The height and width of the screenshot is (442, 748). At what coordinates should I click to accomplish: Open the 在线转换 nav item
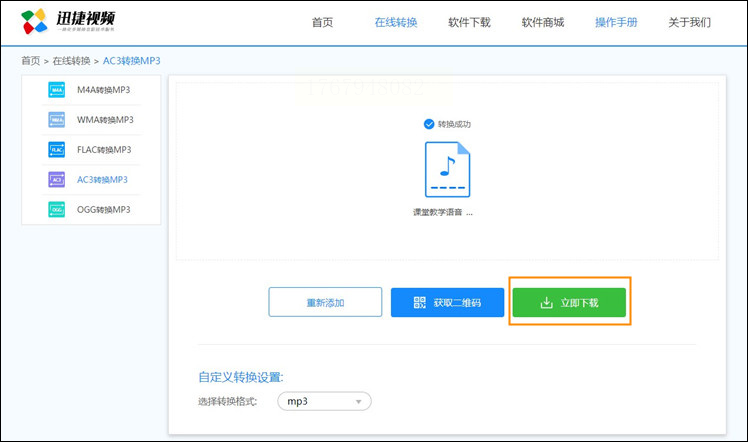pyautogui.click(x=396, y=22)
